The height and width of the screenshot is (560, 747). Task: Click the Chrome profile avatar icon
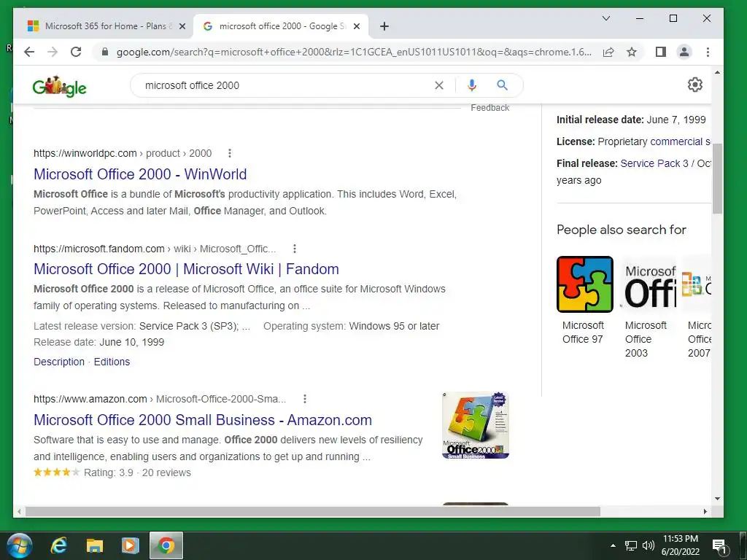(x=684, y=52)
